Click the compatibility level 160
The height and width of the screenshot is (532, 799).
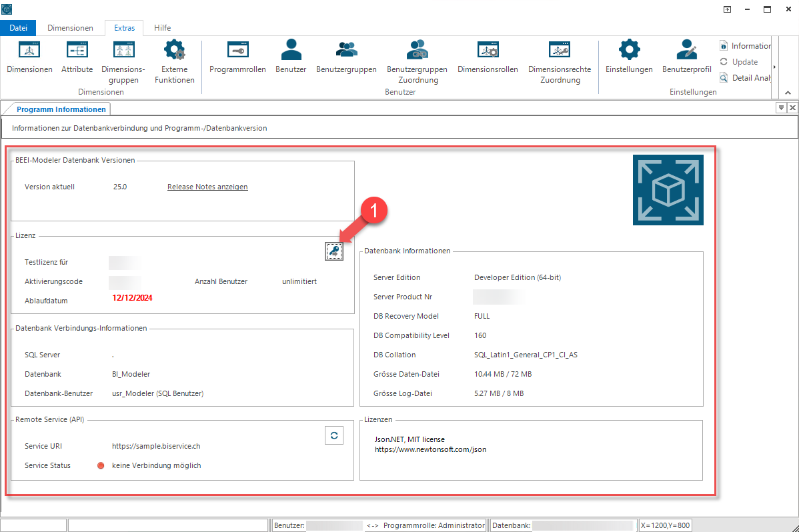pos(480,335)
